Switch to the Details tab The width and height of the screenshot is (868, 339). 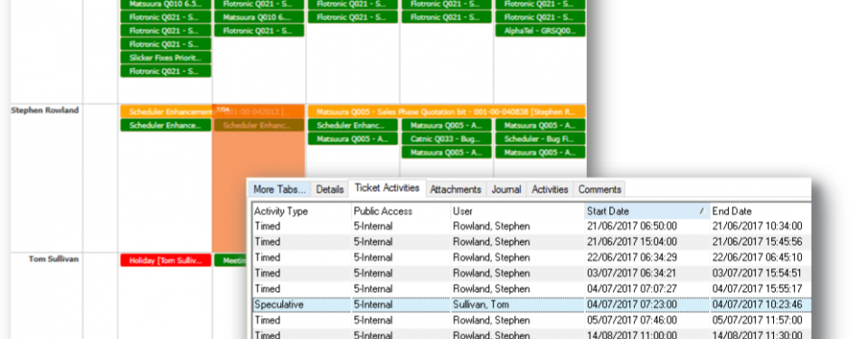click(330, 190)
